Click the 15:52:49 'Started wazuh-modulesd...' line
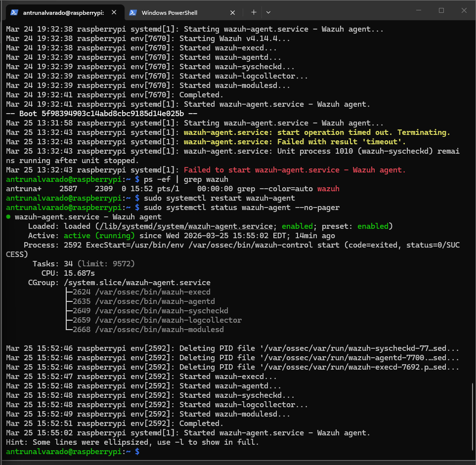Viewport: 476px width, 465px height. click(x=148, y=414)
